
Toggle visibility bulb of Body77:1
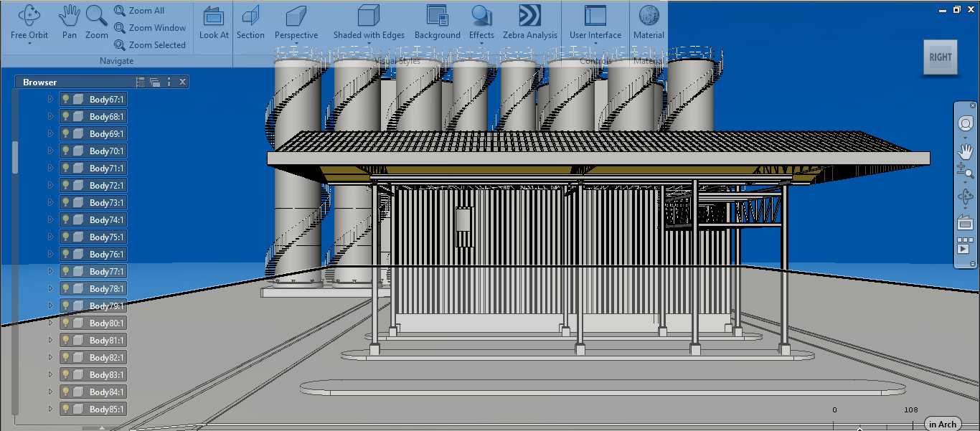(x=65, y=271)
